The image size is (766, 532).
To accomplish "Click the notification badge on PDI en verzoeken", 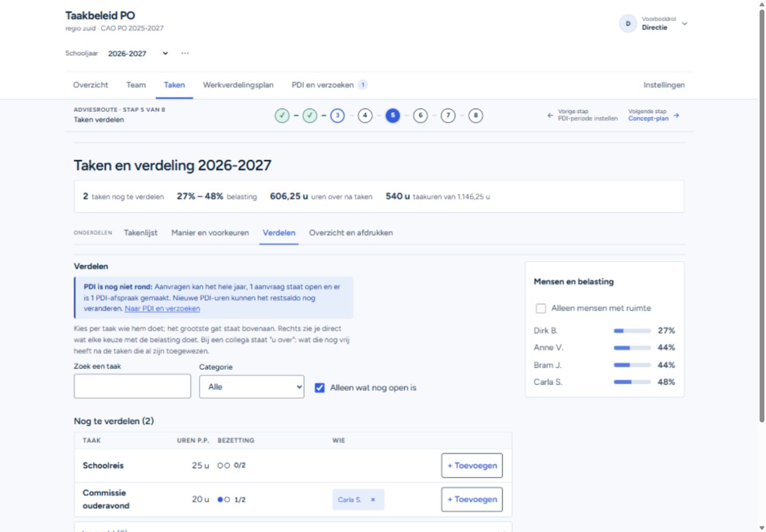I will [x=363, y=85].
